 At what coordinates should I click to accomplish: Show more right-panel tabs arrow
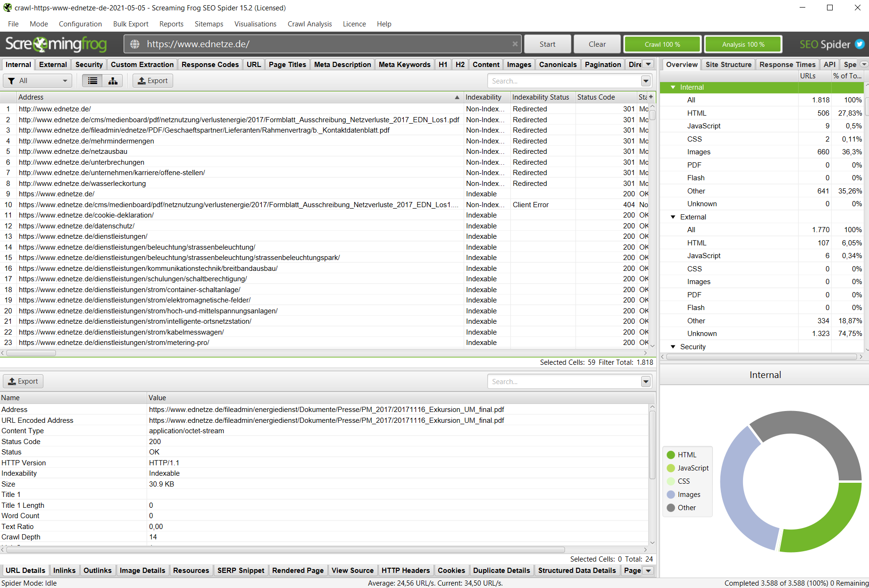[864, 64]
